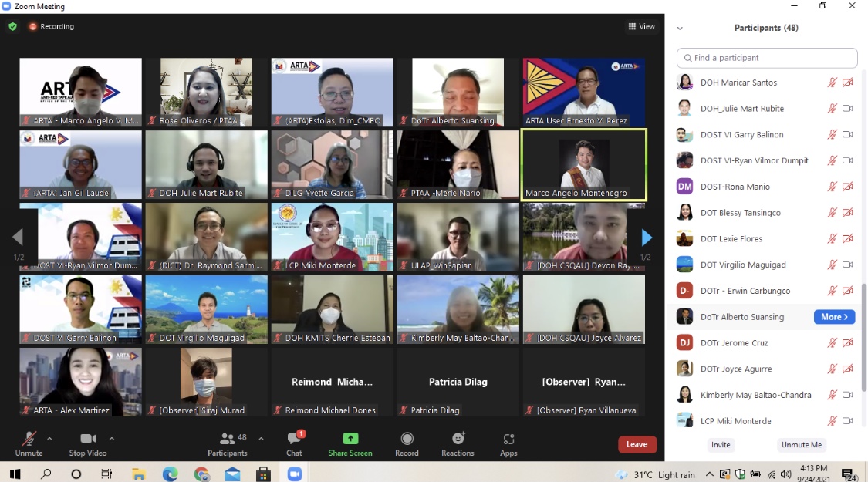This screenshot has width=868, height=482.
Task: Click the muted mic icon for DOT Lexie Flores
Action: pos(832,238)
